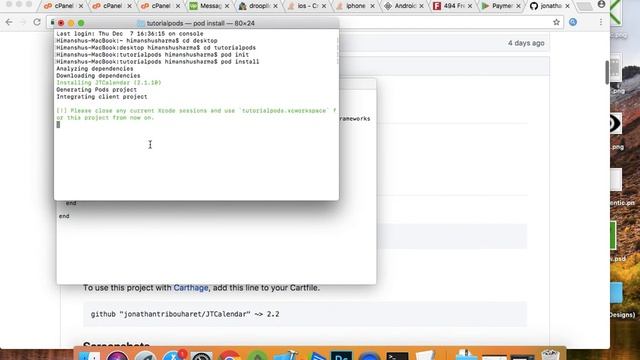Click the 'cd tutorialpods' command line
Viewport: 640px width, 360px height.
tap(156, 48)
